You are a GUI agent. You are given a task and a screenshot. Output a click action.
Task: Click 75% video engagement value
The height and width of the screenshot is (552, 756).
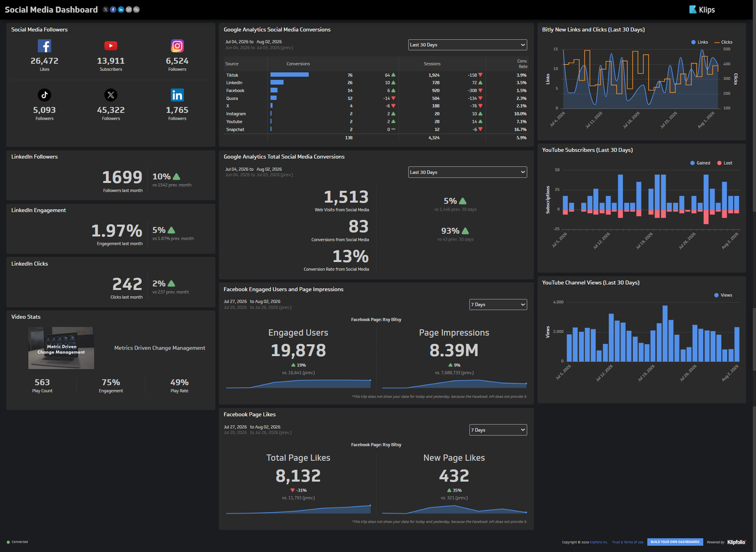(111, 382)
